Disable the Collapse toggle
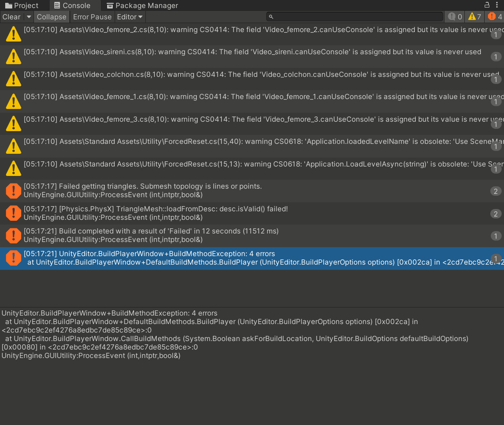Image resolution: width=504 pixels, height=425 pixels. pyautogui.click(x=51, y=17)
